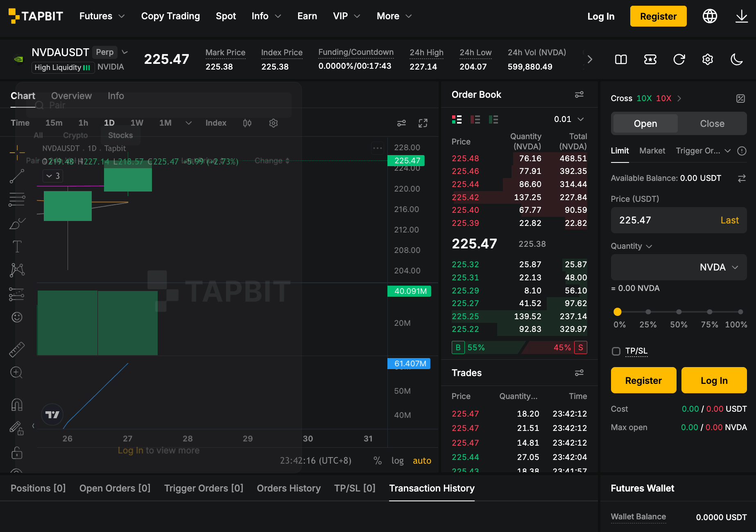Toggle lock all drawings padlock

17,453
